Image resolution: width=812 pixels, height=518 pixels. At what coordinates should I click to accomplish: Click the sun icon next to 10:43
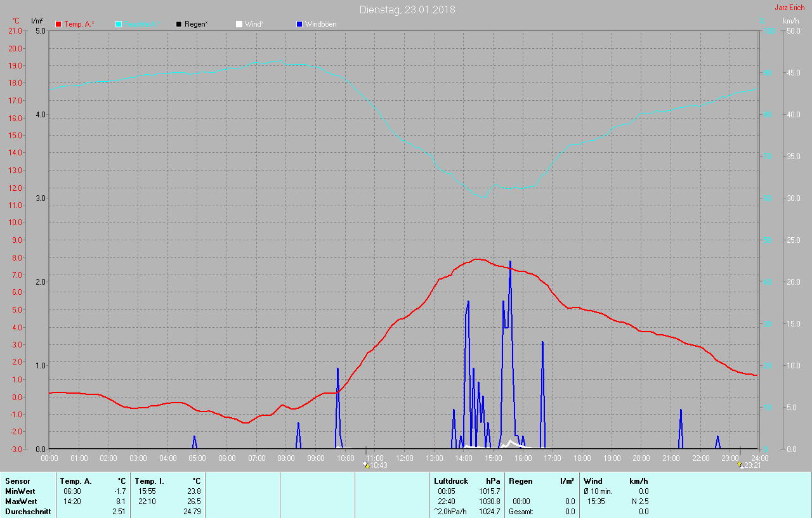coord(365,464)
